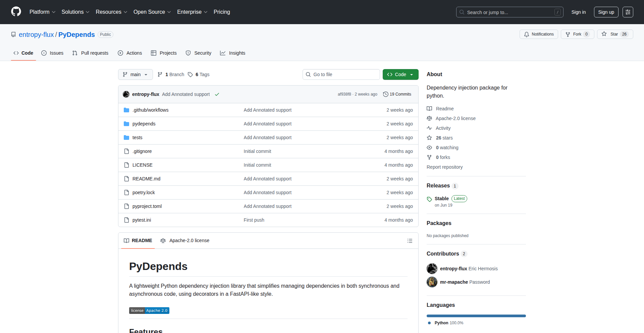Click the Python language bar
The image size is (644, 333).
coord(476,316)
